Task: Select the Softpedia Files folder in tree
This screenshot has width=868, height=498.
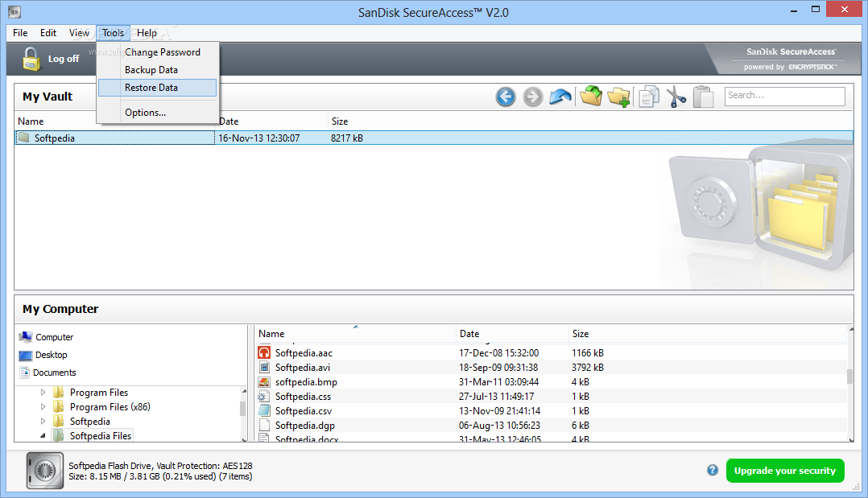Action: coord(100,436)
